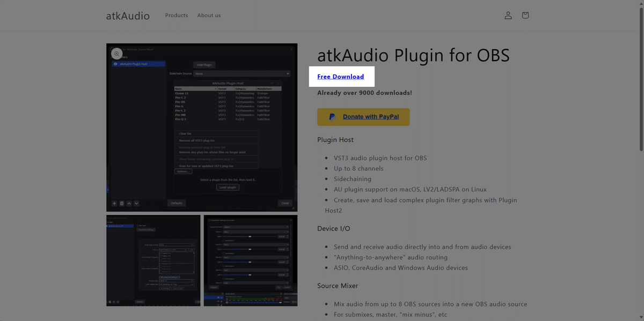644x321 pixels.
Task: Click the PayPal logo on the donate button
Action: 332,117
